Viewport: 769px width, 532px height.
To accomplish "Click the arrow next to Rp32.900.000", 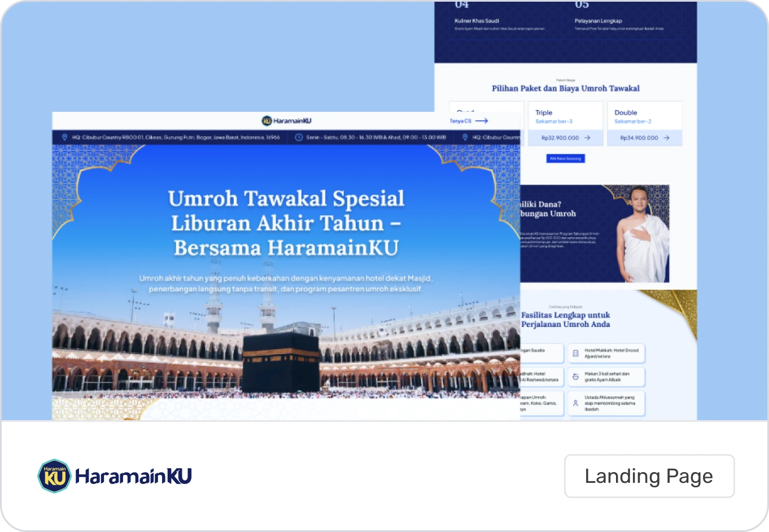I will click(x=587, y=138).
